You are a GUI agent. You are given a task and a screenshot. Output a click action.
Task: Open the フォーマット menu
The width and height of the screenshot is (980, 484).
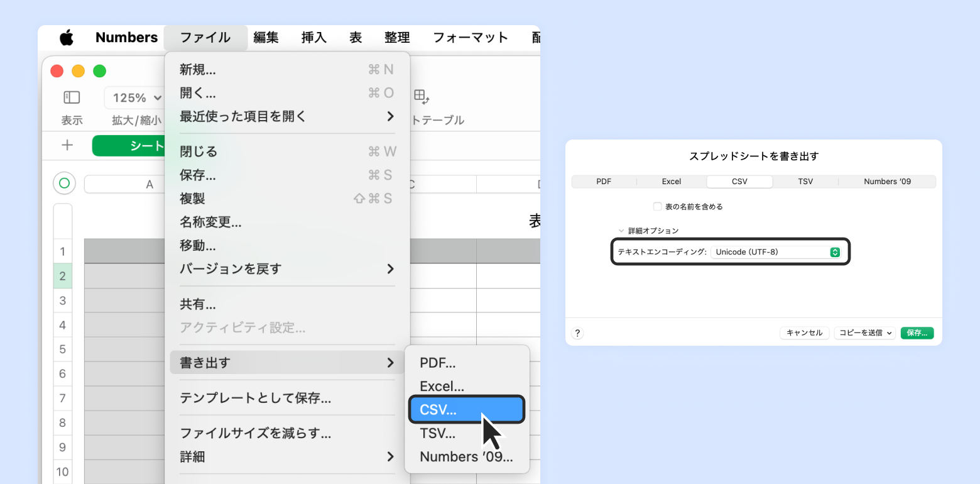[x=471, y=38]
